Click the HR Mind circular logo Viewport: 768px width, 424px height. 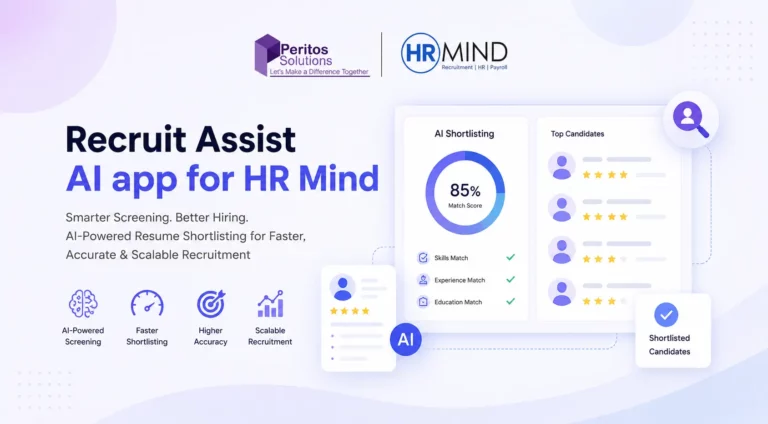point(420,53)
